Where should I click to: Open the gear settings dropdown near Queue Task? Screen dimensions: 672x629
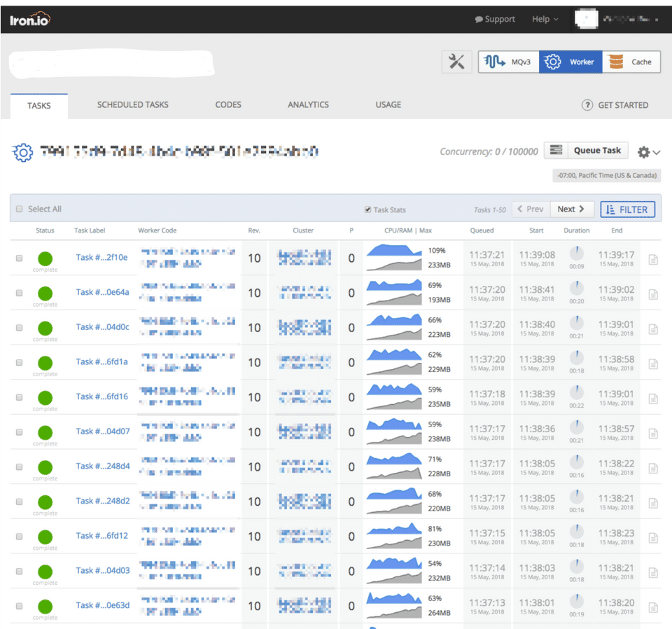648,152
